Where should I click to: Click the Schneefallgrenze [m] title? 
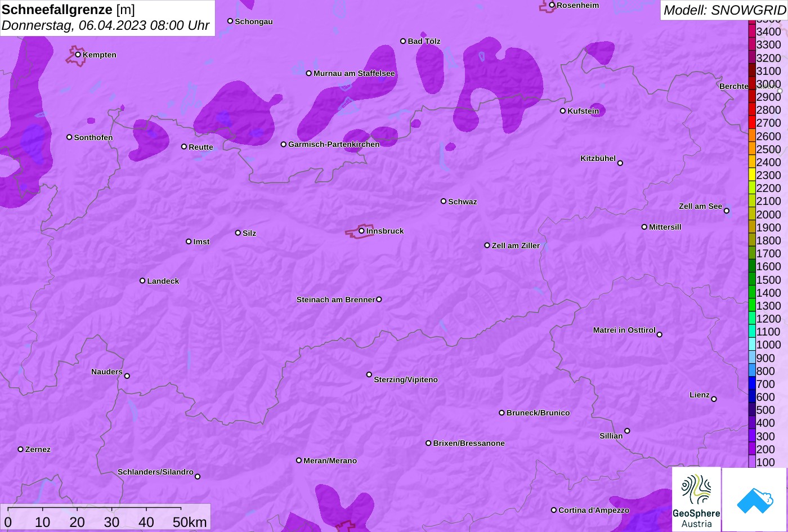tap(68, 10)
